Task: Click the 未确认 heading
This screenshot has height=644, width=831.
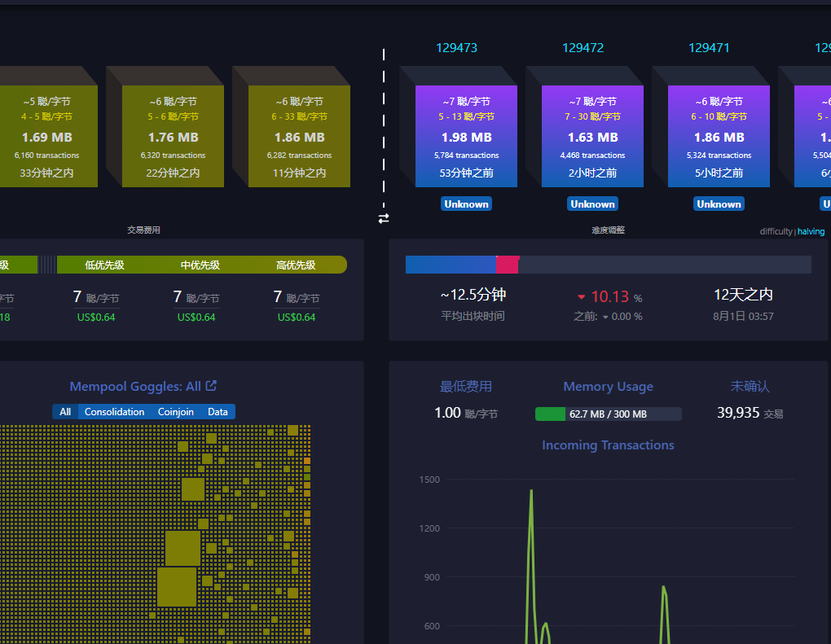Action: coord(750,387)
